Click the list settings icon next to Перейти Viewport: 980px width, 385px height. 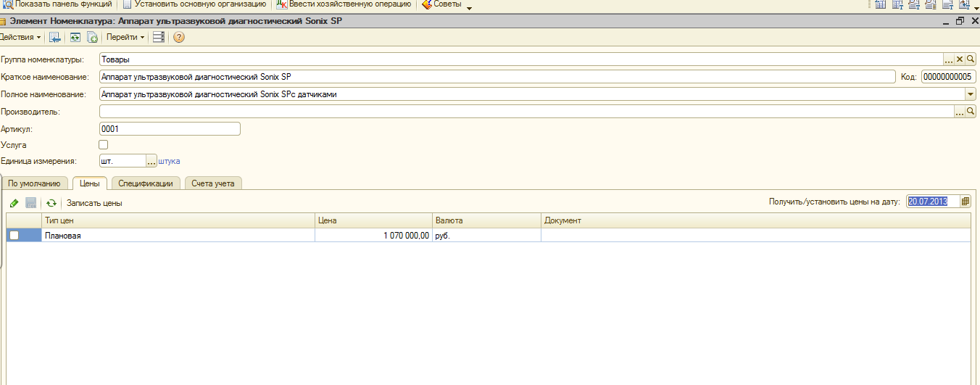click(x=159, y=37)
